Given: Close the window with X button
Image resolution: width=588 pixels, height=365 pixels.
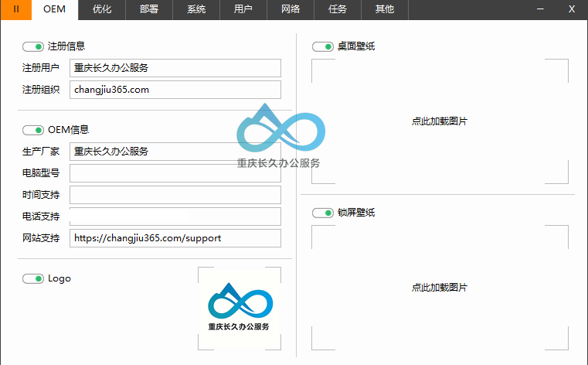Looking at the screenshot, I should click(x=572, y=9).
